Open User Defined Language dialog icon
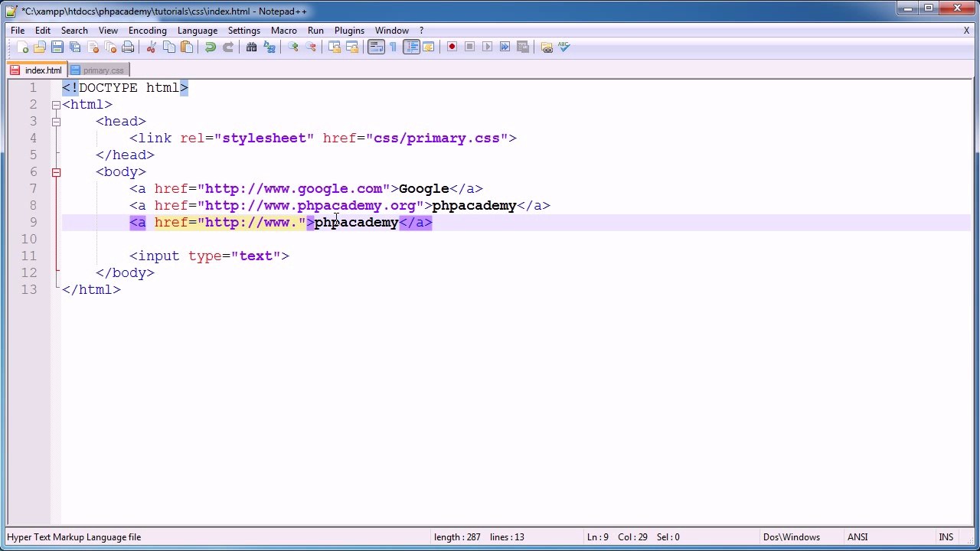The image size is (980, 551). tap(429, 47)
